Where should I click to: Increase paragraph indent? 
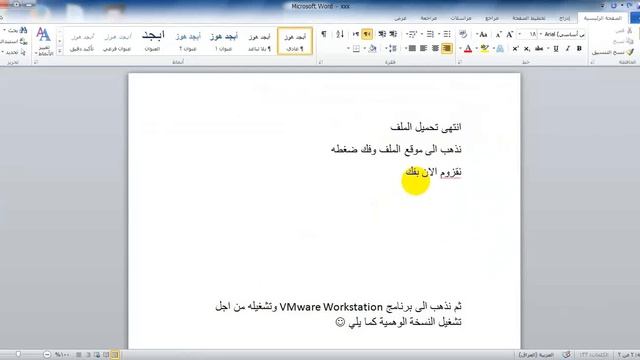(x=382, y=34)
